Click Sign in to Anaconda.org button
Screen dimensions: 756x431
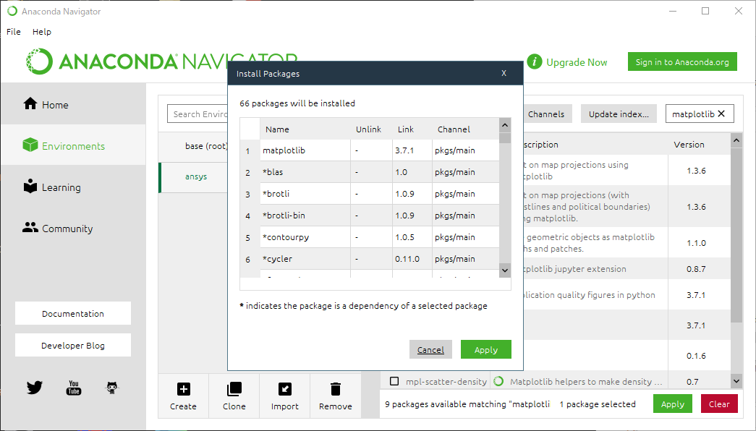point(682,62)
